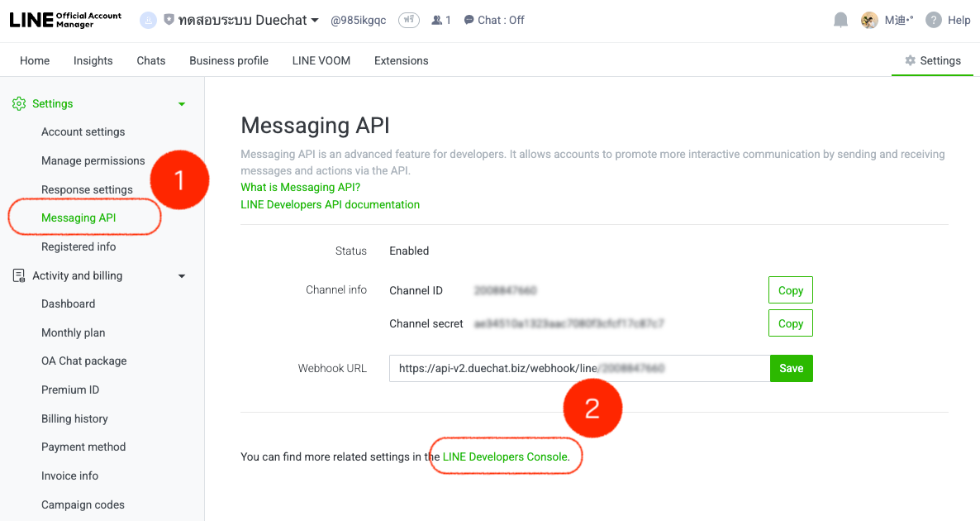Collapse the Settings section in the sidebar
The image size is (980, 521).
[181, 103]
